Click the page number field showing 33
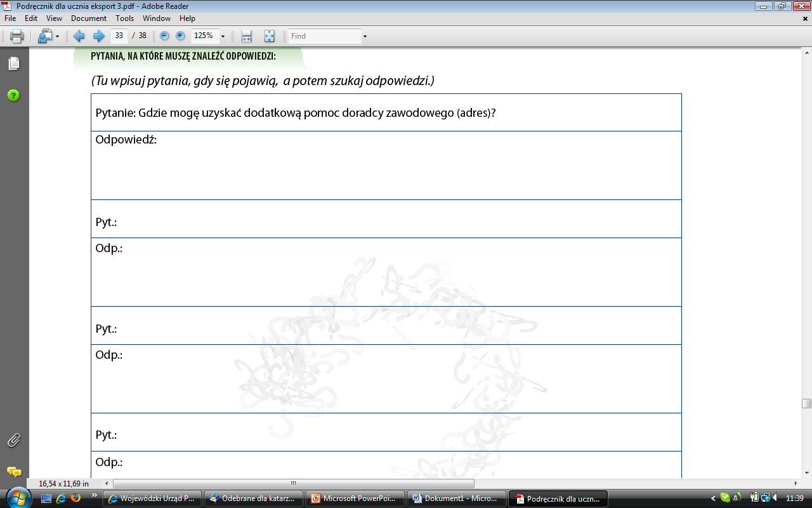 (x=119, y=36)
